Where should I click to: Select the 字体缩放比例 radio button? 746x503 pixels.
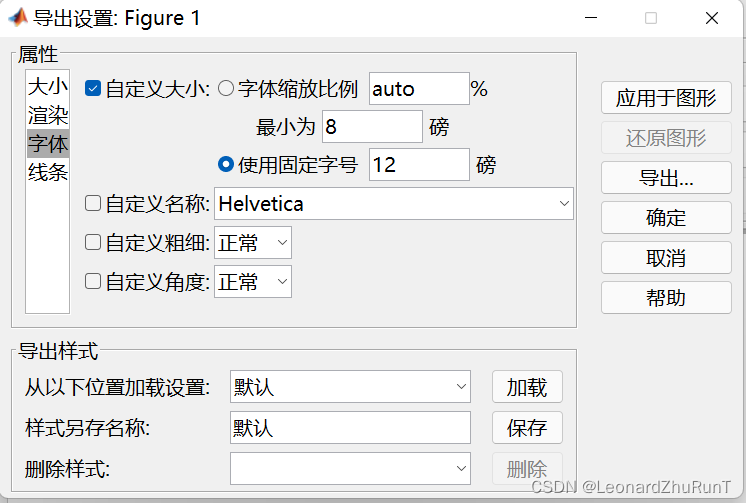(226, 89)
